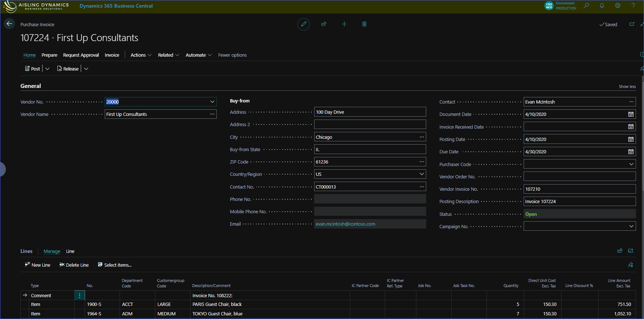Select the Home tab
644x319 pixels.
coord(29,55)
